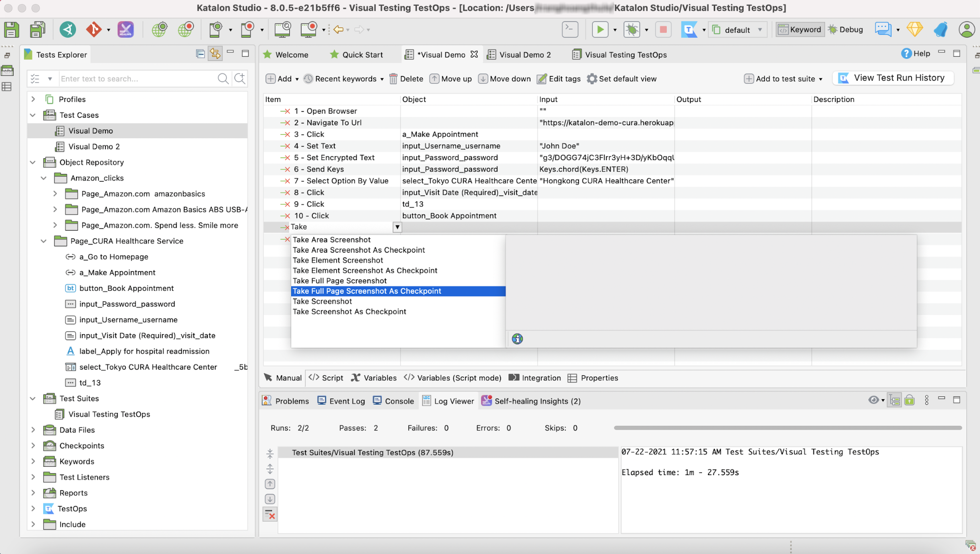Stop execution with the red square
Image resolution: width=980 pixels, height=554 pixels.
point(663,29)
